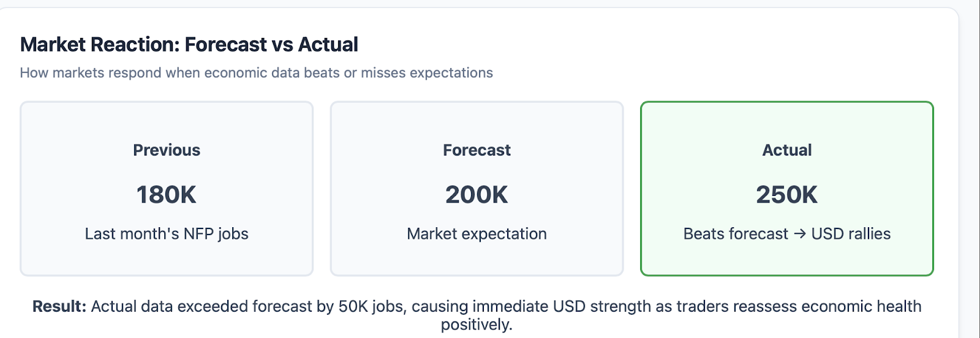Image resolution: width=980 pixels, height=338 pixels.
Task: Select the Actual card label
Action: [x=787, y=150]
